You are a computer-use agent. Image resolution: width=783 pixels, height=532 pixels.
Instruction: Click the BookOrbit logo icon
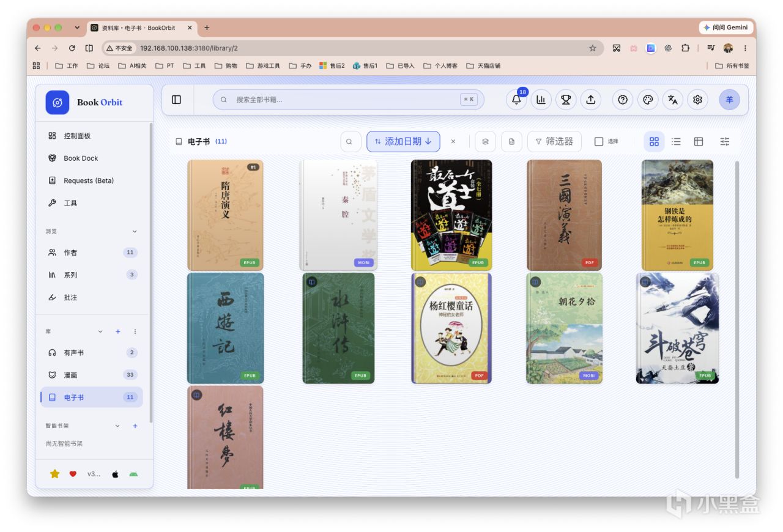58,102
